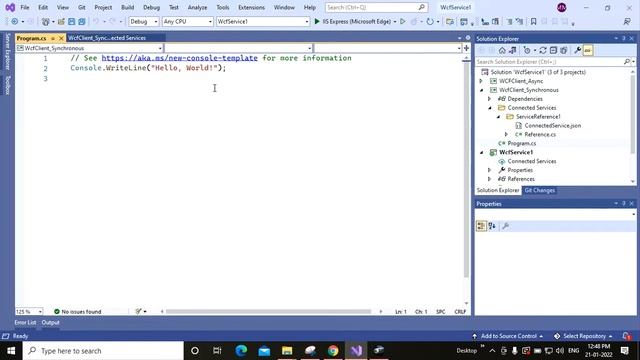
Task: Click Categorized icon in Properties panel
Action: 481,226
